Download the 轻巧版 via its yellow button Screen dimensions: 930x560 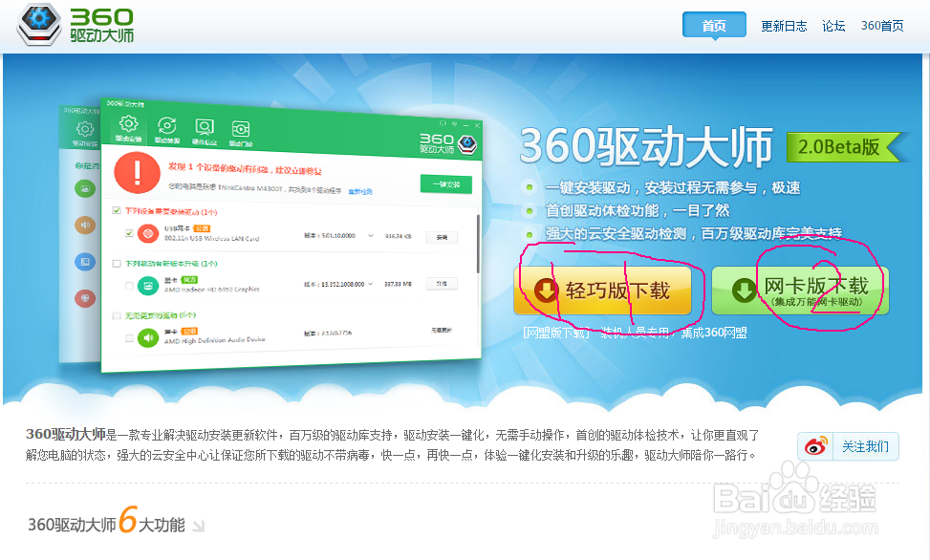602,291
